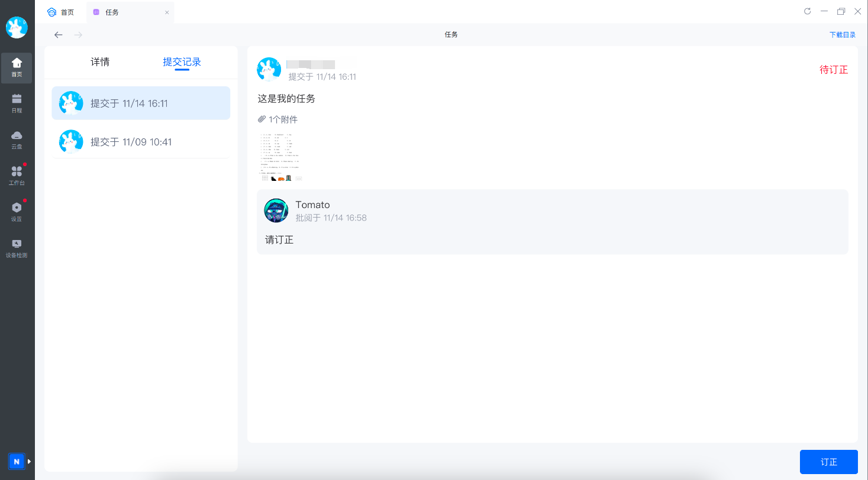Click the 任务 page title in header
Image resolution: width=868 pixels, height=480 pixels.
click(x=451, y=35)
